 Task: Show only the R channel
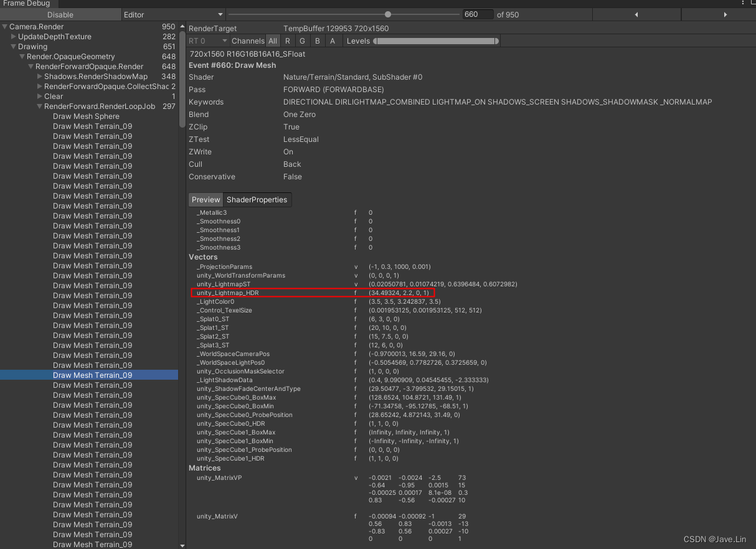coord(287,41)
